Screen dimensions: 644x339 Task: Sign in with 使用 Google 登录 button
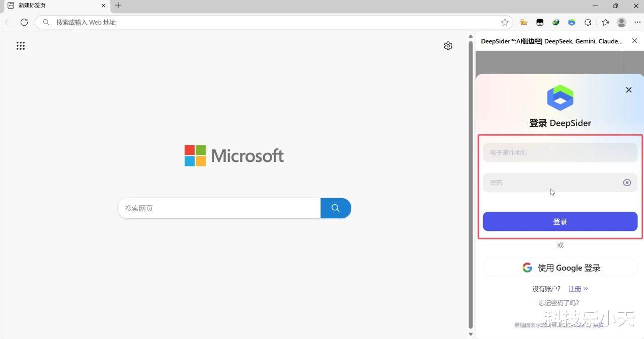(560, 268)
